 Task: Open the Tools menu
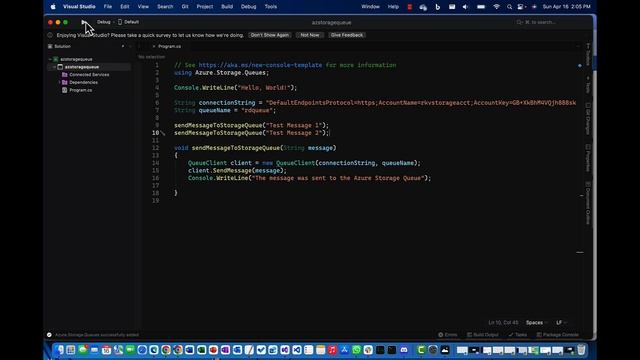click(x=271, y=7)
